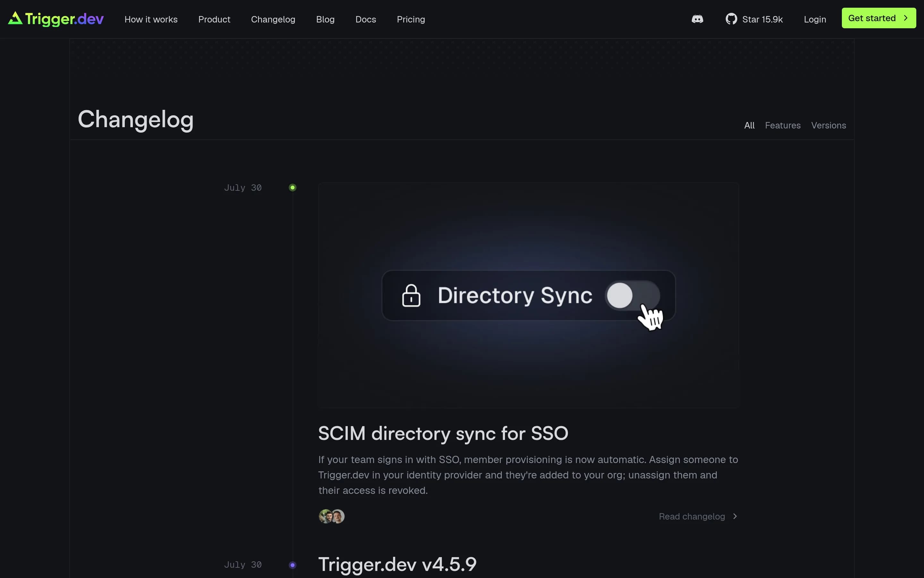
Task: Open the Product menu
Action: pyautogui.click(x=214, y=19)
